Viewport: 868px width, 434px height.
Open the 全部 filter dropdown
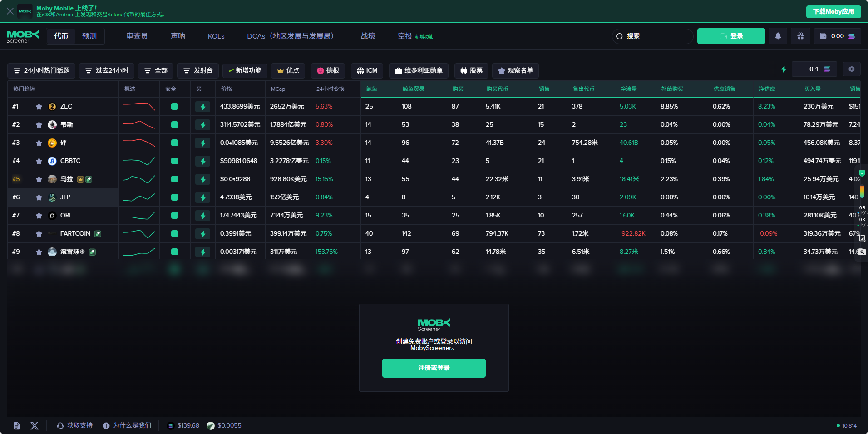point(156,71)
